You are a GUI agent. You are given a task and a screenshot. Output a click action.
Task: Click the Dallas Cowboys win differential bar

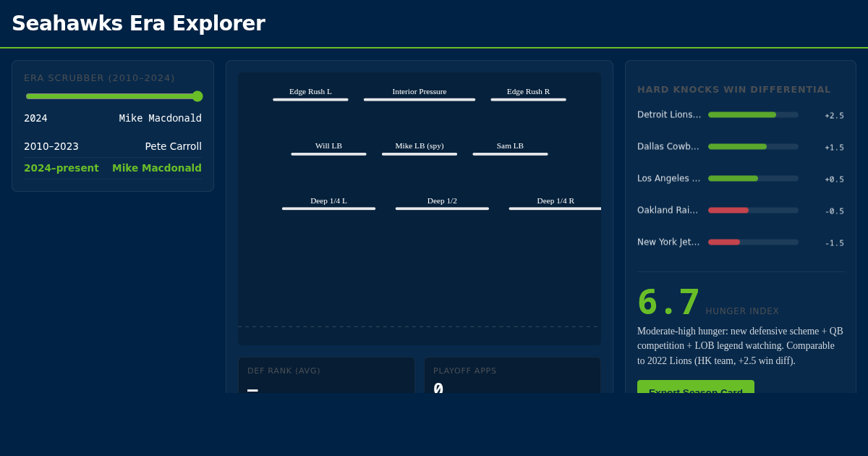[x=753, y=146]
